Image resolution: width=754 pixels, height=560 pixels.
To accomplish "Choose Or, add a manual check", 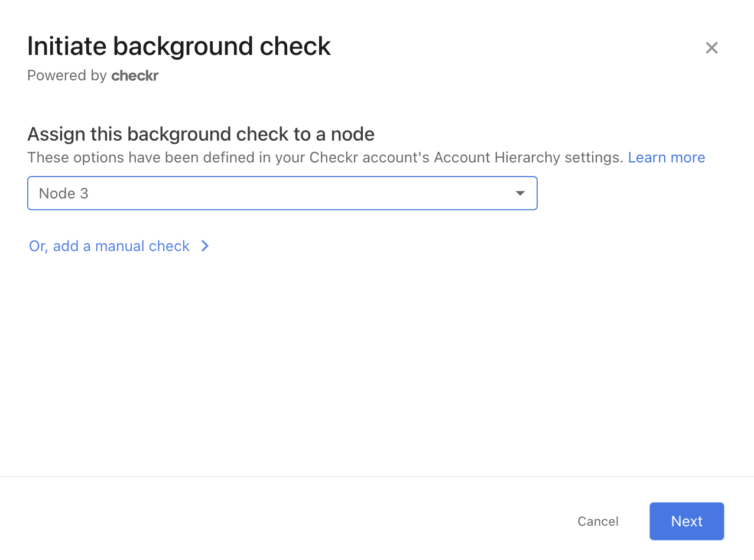I will (109, 246).
